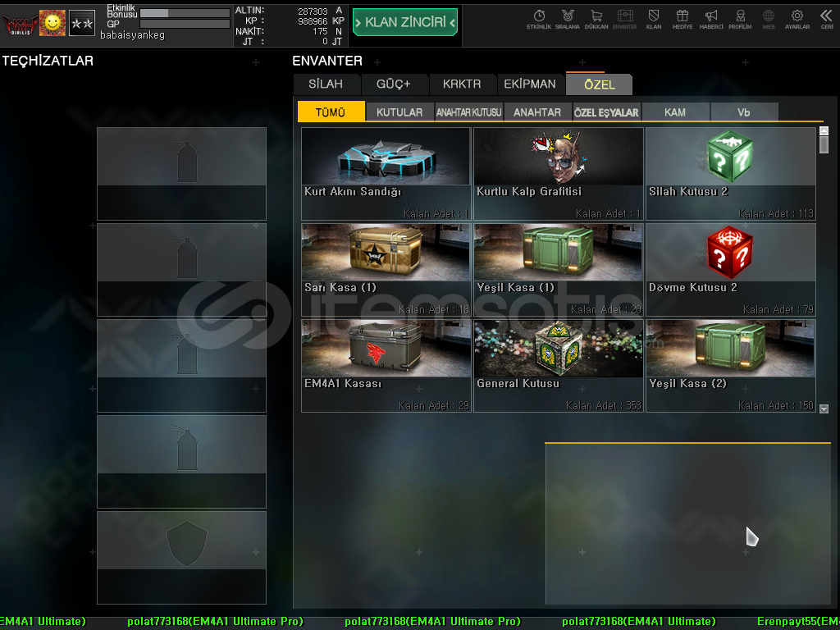
Task: Click Kalan Adet : 358 text
Action: (604, 405)
